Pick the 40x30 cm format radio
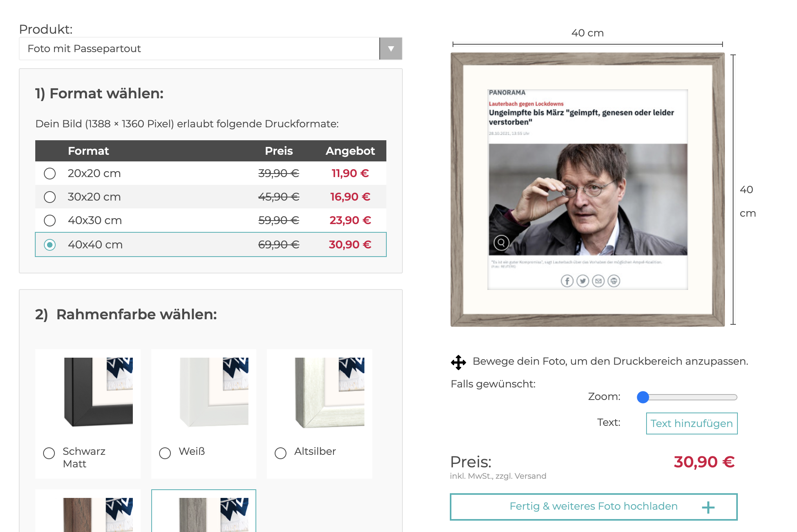Screen dimensions: 797x532 tap(50, 221)
